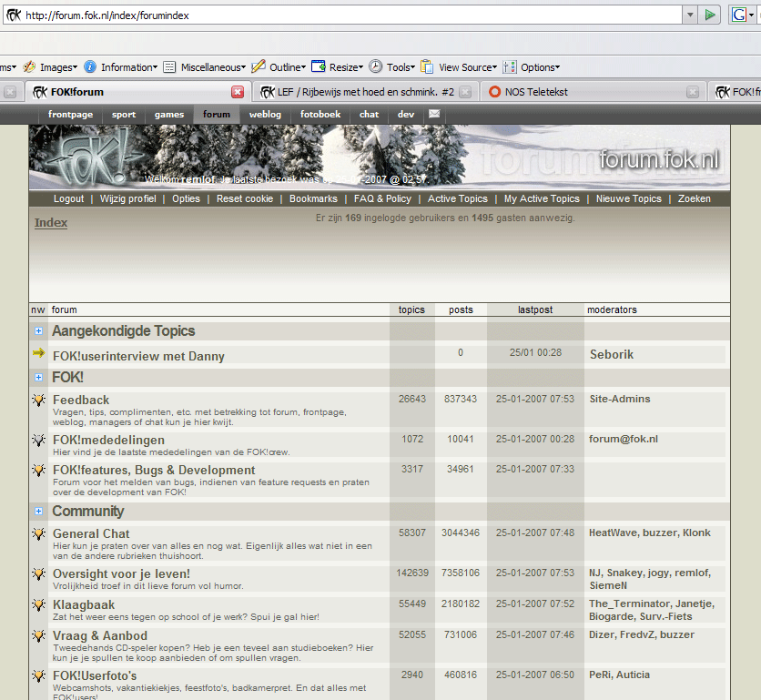The width and height of the screenshot is (761, 700).
Task: Open Nieuwe Topics link
Action: tap(628, 199)
